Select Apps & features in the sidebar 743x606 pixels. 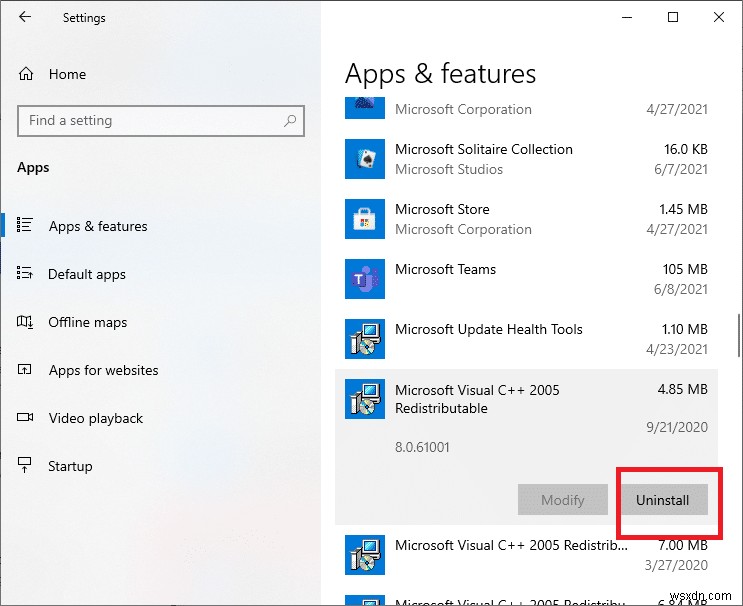click(98, 226)
